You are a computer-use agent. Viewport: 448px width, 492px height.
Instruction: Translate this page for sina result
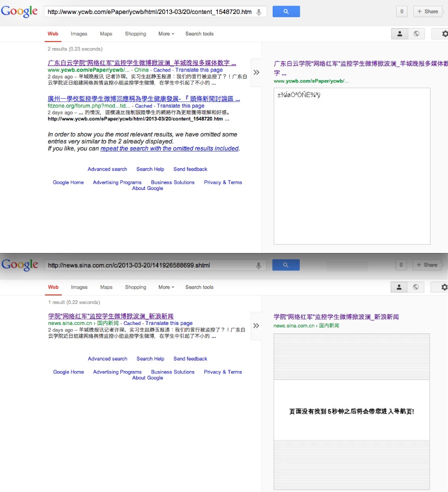(x=169, y=323)
